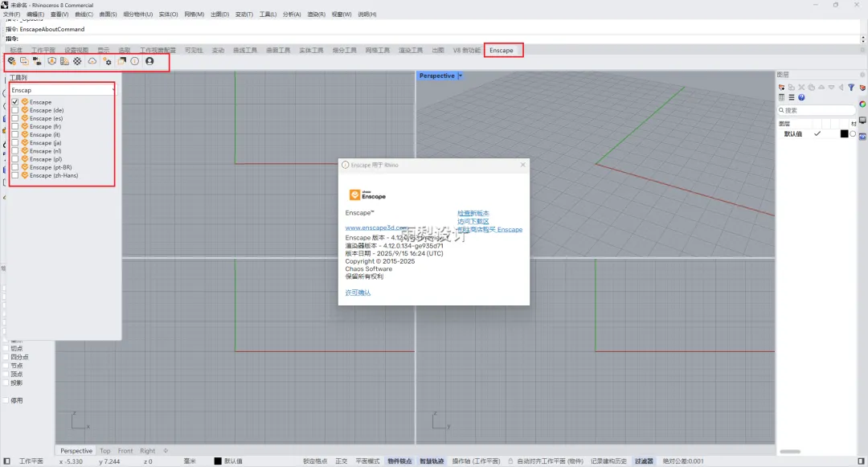This screenshot has height=467, width=868.
Task: Switch to the Enscape toolbar tab
Action: click(501, 51)
